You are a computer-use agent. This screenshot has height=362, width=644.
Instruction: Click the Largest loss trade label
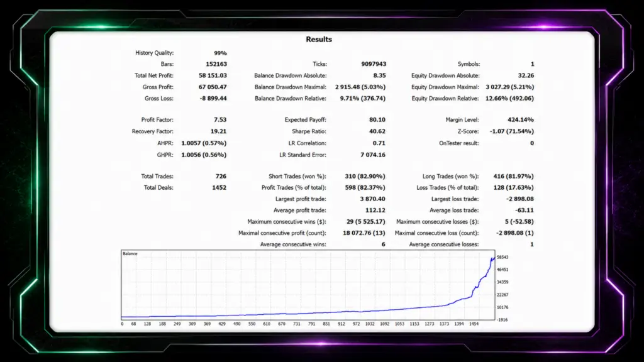point(455,199)
